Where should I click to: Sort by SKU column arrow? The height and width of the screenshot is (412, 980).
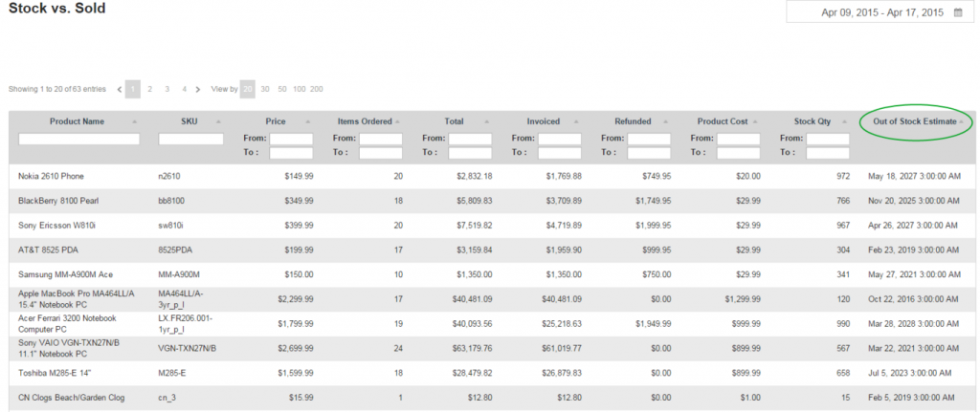(x=218, y=121)
